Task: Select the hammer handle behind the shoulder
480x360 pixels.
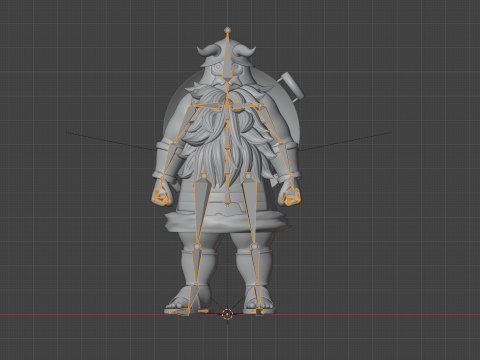Action: [292, 86]
